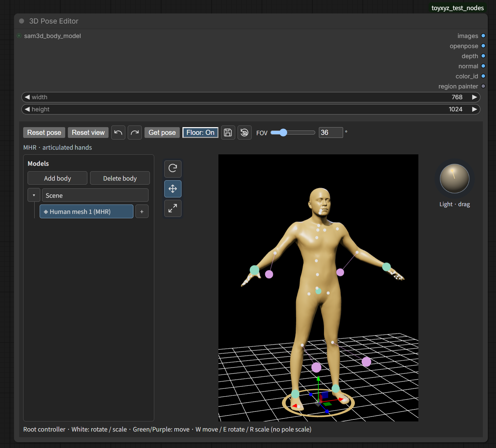The width and height of the screenshot is (496, 448).
Task: Select the Scene tree item
Action: pyautogui.click(x=95, y=195)
